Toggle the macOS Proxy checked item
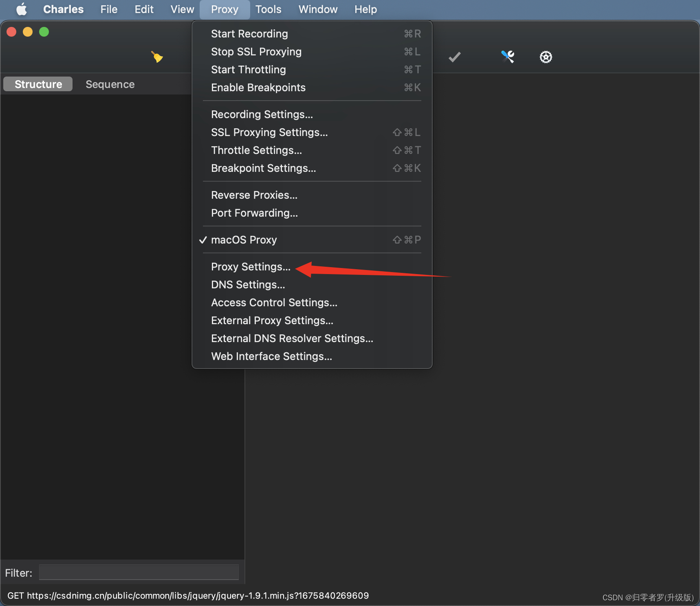Viewport: 700px width, 606px height. [312, 240]
